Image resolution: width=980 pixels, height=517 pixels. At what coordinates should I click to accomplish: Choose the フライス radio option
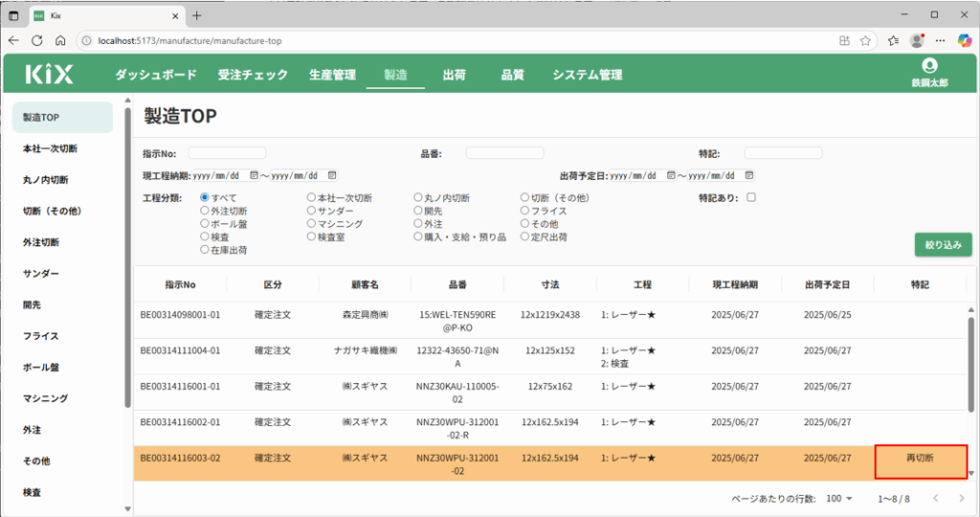pyautogui.click(x=524, y=211)
